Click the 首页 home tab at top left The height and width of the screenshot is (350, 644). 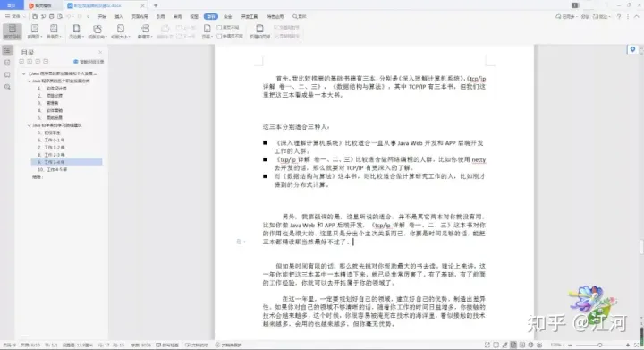(12, 5)
